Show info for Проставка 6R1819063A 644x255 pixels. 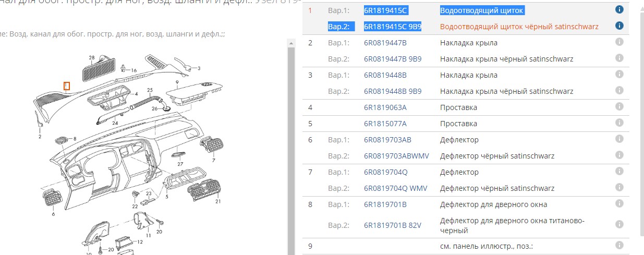coord(619,107)
